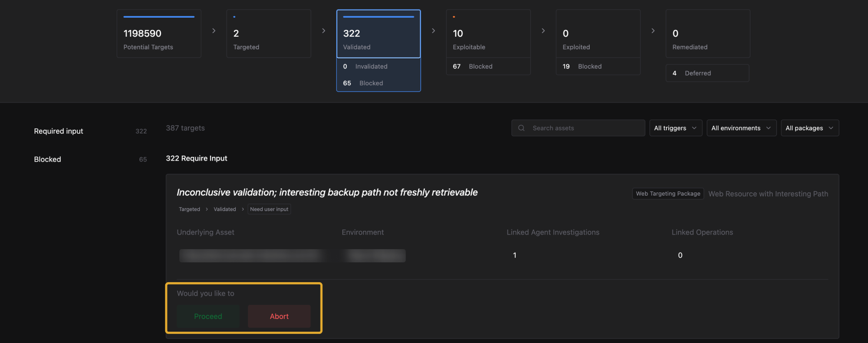Click the 322 Require Input heading
Viewport: 868px width, 343px height.
(197, 158)
